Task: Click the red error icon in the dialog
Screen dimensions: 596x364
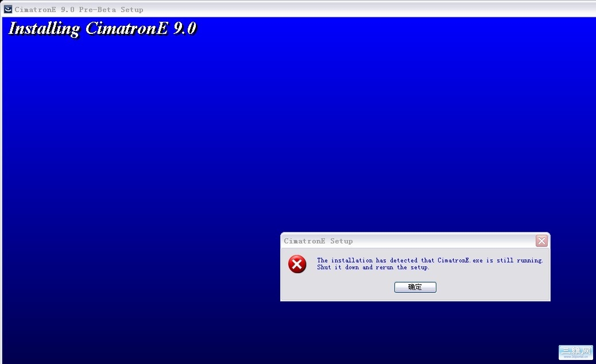Action: pos(297,264)
